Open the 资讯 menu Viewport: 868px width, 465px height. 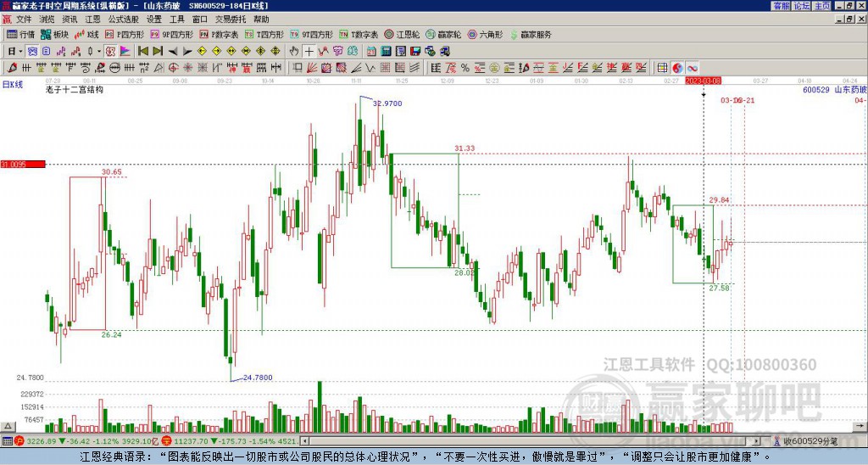(x=70, y=20)
